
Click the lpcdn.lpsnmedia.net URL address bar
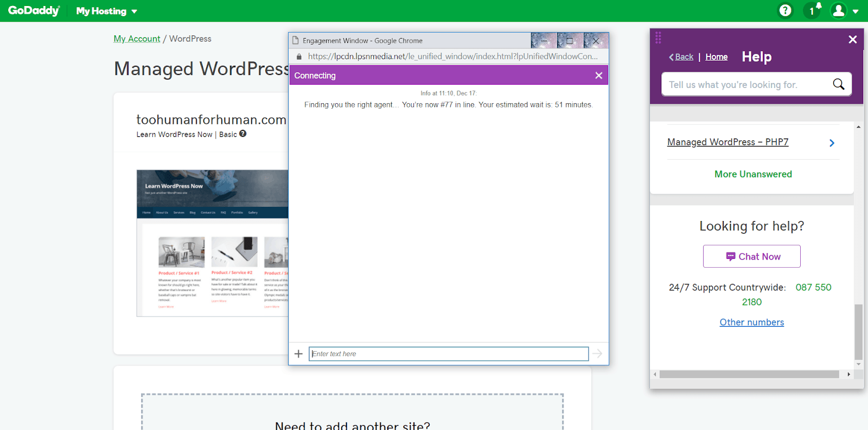click(452, 56)
